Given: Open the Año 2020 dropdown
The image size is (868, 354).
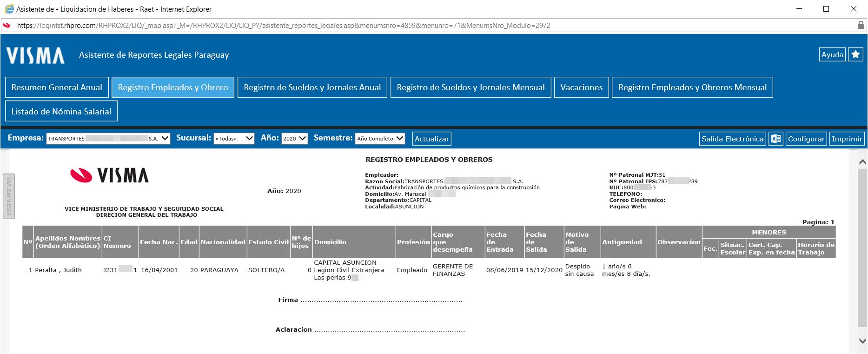Looking at the screenshot, I should 295,138.
